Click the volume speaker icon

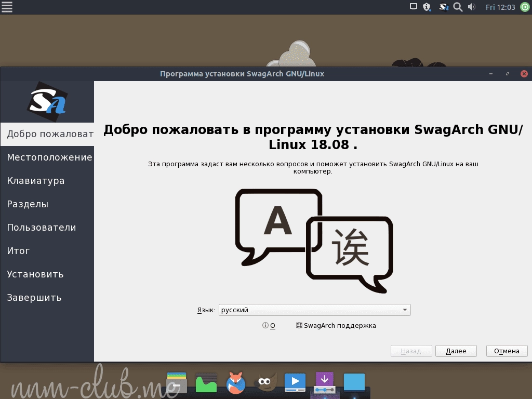tap(472, 7)
